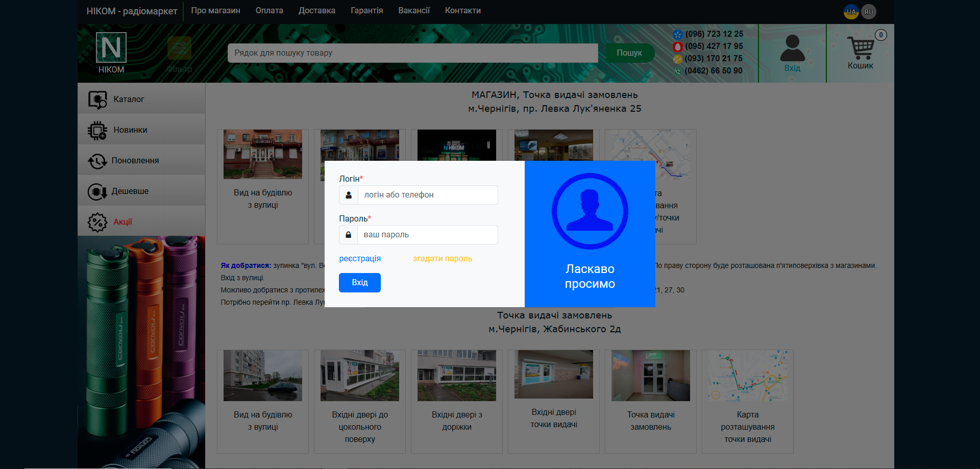Open Вхідні двері до цокольного поверху thumbnail
Screen dimensions: 980x469
360,376
